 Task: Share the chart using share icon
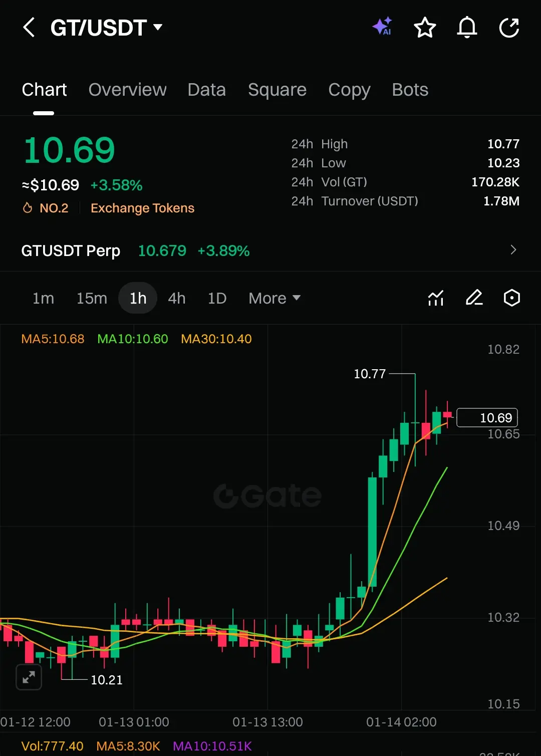509,28
